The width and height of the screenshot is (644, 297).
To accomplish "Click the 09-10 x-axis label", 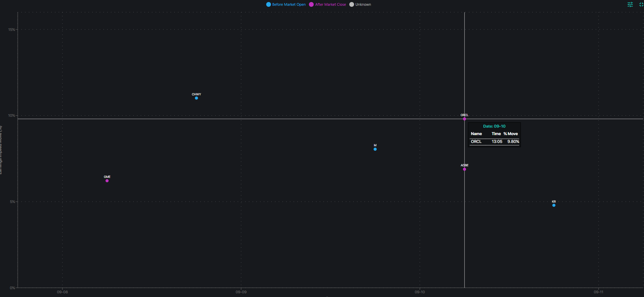I will coord(420,292).
